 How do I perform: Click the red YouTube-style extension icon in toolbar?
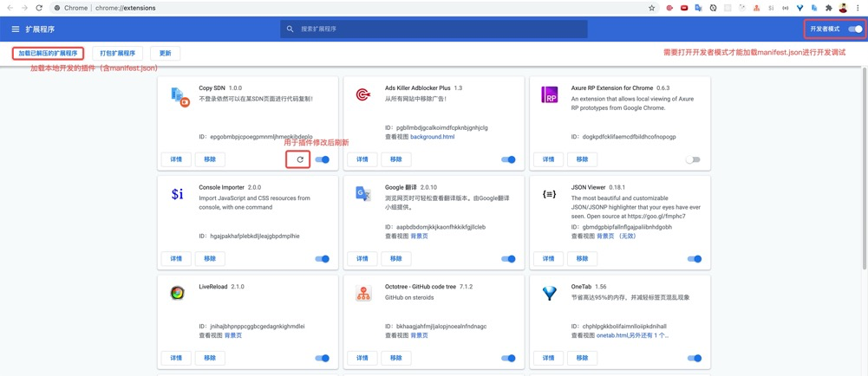tap(684, 8)
